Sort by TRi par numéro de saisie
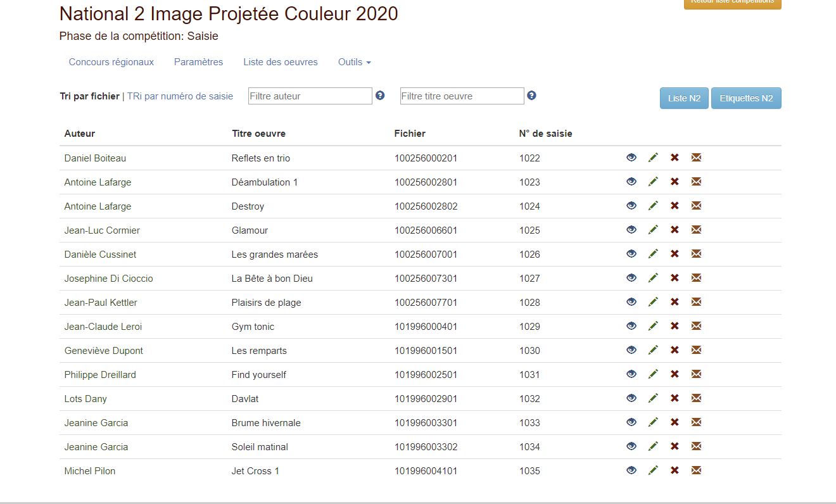 [x=180, y=96]
